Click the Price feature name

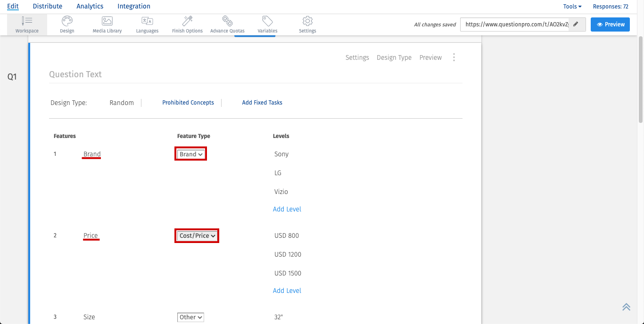pyautogui.click(x=91, y=235)
